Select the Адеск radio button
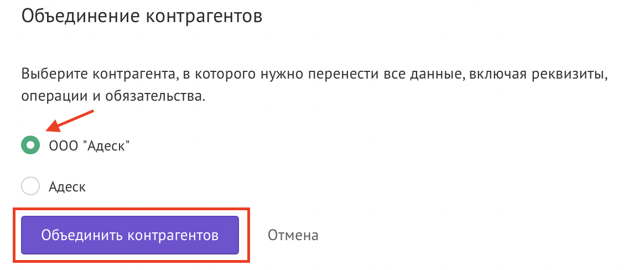This screenshot has height=270, width=644. tap(30, 186)
